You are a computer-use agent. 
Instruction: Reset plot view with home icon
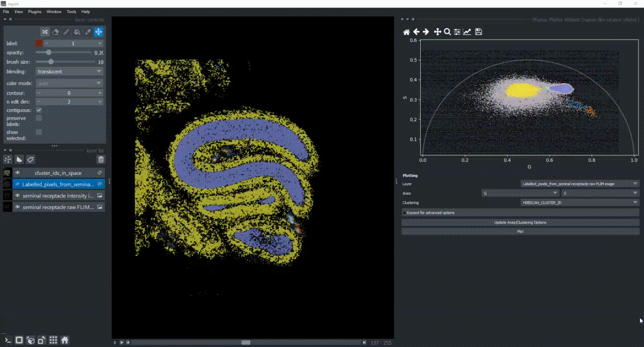click(x=407, y=32)
